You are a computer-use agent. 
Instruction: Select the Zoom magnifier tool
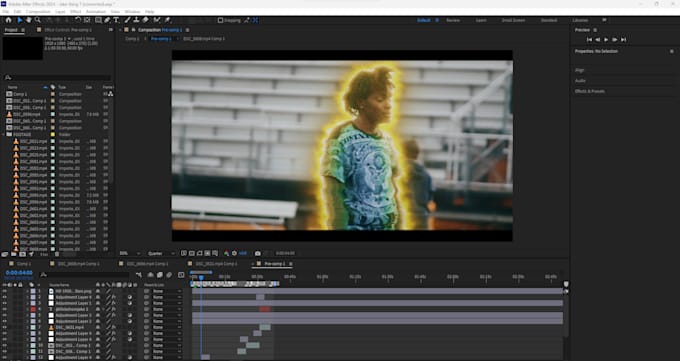38,20
